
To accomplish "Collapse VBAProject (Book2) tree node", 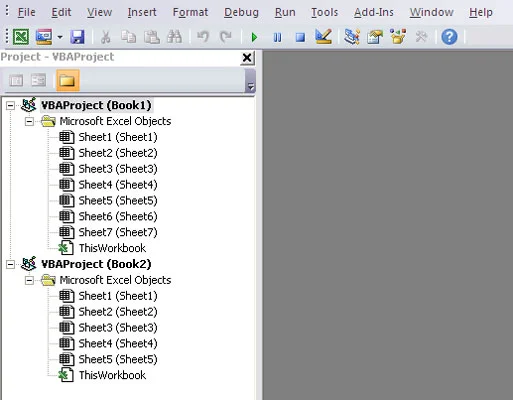I will 11,264.
